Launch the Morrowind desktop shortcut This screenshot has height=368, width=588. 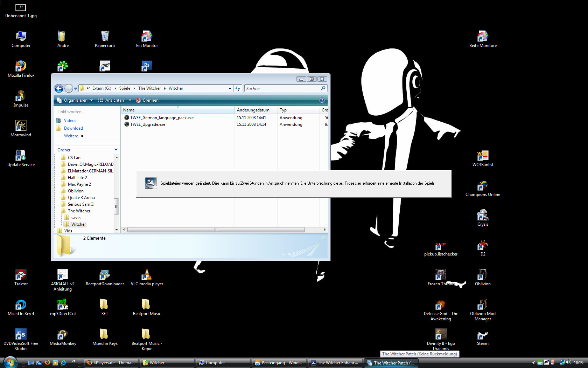[21, 128]
